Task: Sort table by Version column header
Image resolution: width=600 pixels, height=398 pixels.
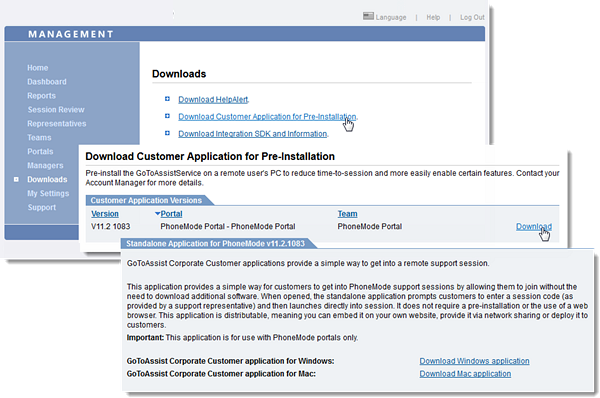Action: click(105, 214)
